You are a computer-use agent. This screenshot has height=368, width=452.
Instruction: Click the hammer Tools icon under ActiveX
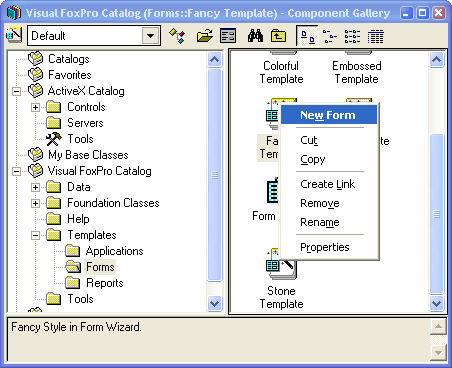(54, 139)
